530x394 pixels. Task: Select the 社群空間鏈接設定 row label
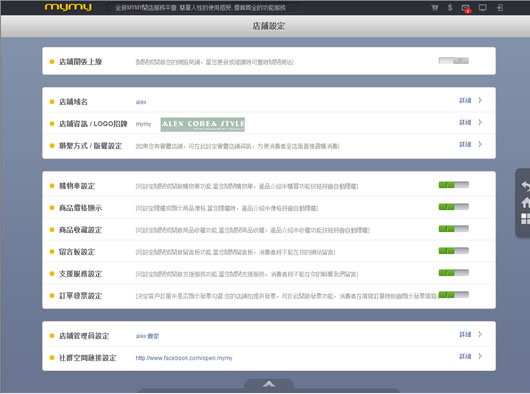[x=88, y=358]
